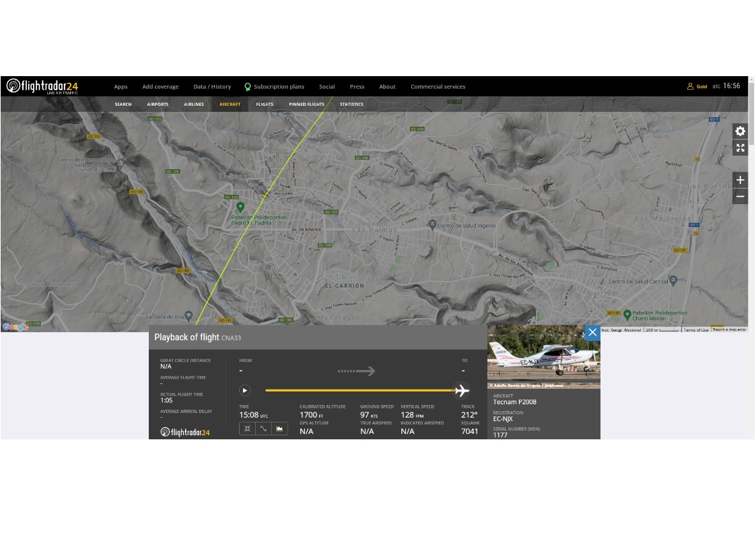The height and width of the screenshot is (535, 756).
Task: Click the yellow playback progress bar
Action: point(359,390)
